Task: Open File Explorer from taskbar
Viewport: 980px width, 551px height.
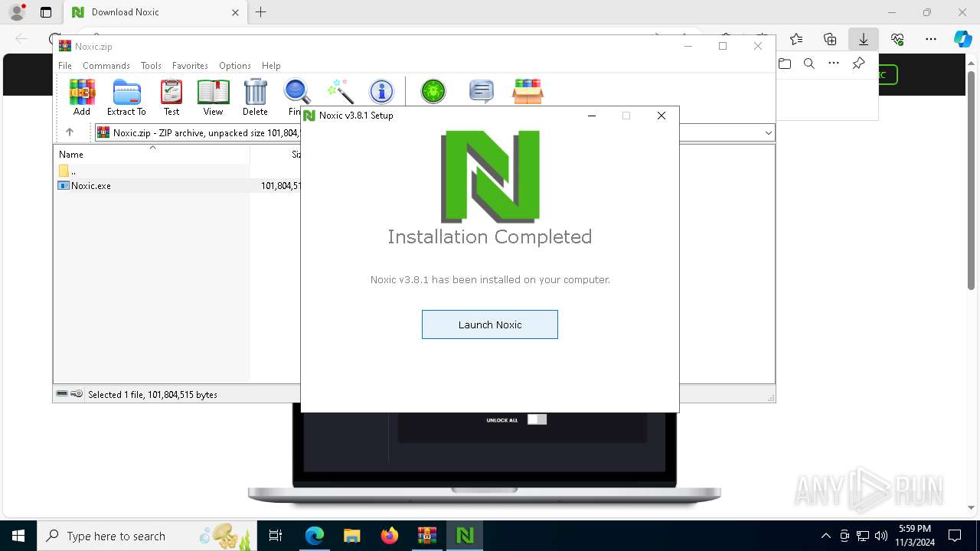Action: (352, 536)
